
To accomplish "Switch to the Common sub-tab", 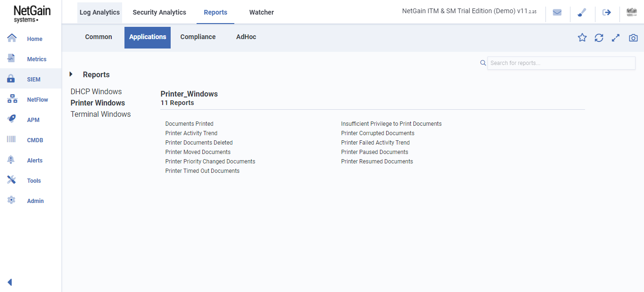I will pyautogui.click(x=99, y=37).
